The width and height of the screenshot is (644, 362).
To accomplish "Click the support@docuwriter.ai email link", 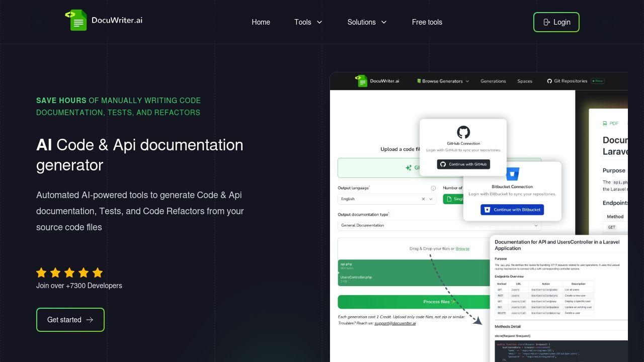I will click(x=395, y=323).
